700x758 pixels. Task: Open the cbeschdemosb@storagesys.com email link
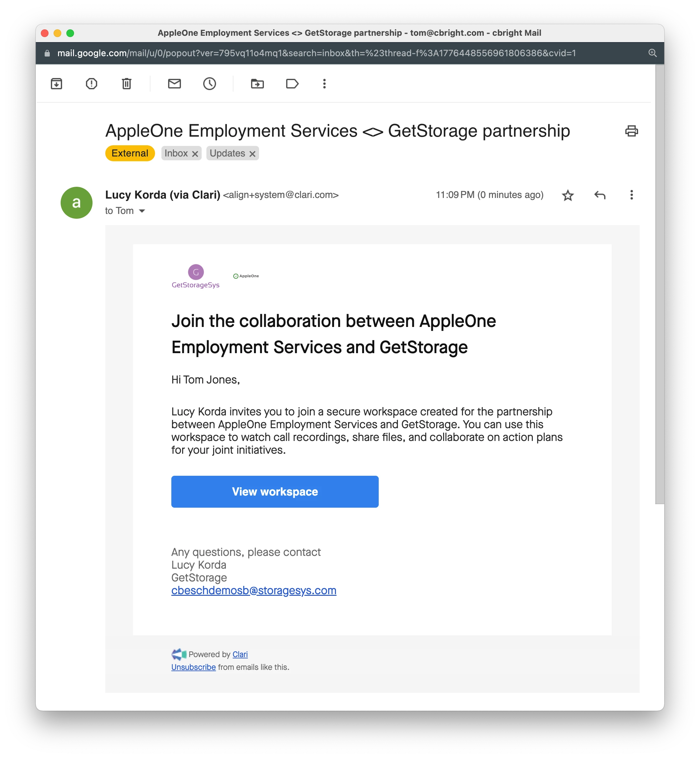tap(254, 590)
